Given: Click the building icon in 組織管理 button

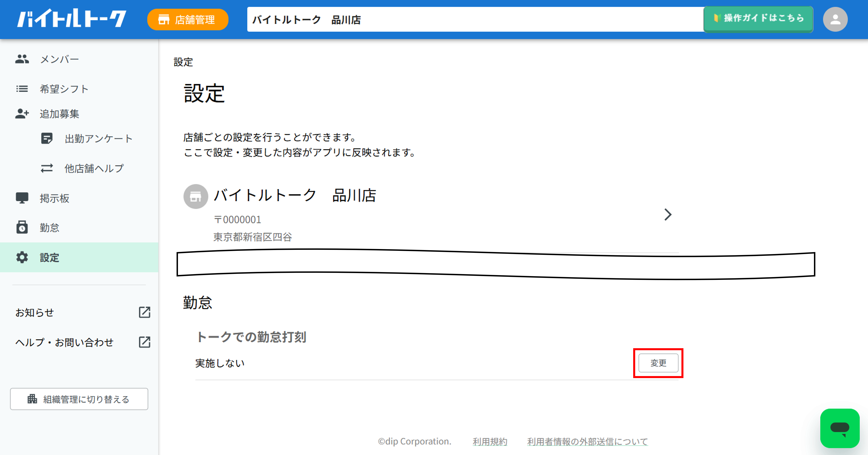Looking at the screenshot, I should [32, 399].
